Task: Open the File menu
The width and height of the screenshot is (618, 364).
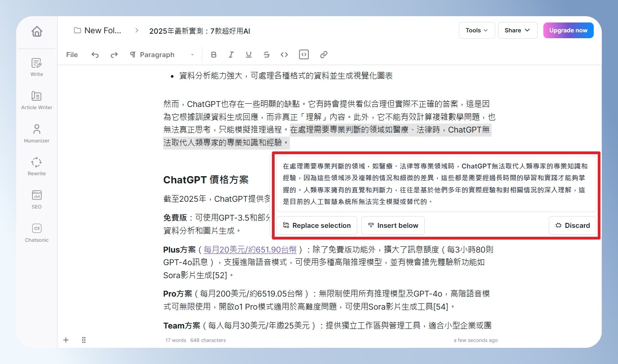Action: (x=72, y=55)
